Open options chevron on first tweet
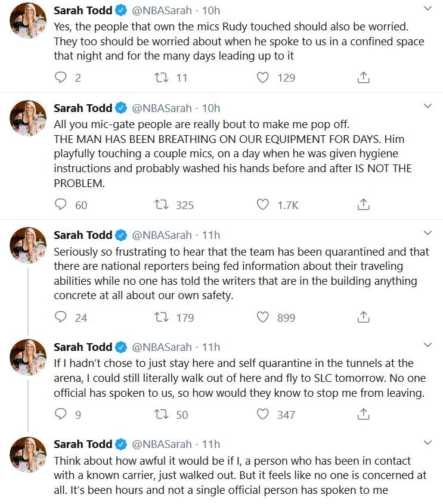Viewport: 443px width, 504px height. click(x=427, y=8)
